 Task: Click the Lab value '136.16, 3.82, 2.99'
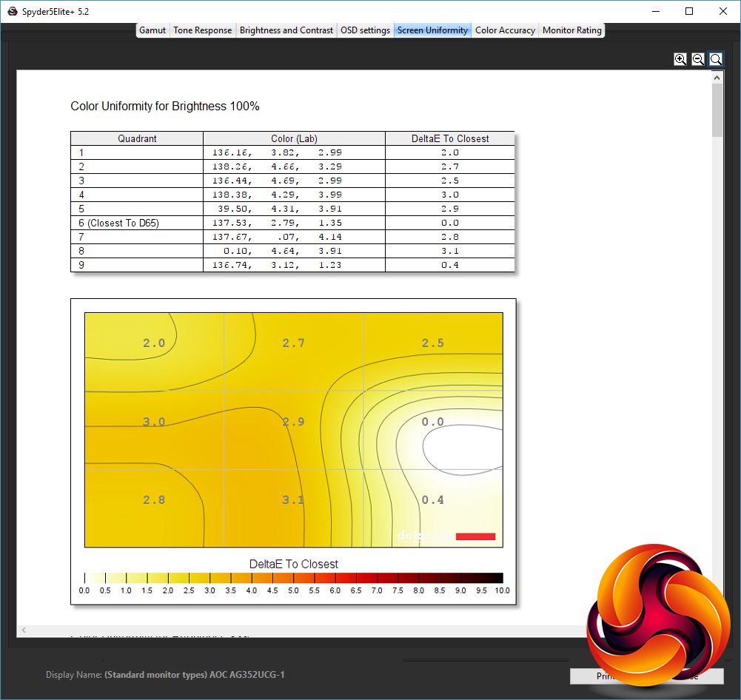(x=277, y=152)
